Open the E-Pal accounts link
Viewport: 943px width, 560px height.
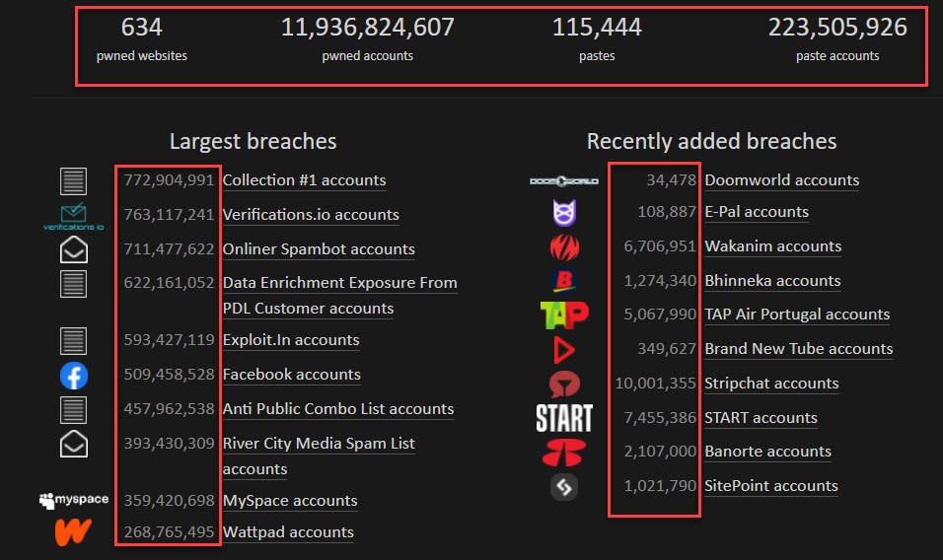[x=757, y=212]
